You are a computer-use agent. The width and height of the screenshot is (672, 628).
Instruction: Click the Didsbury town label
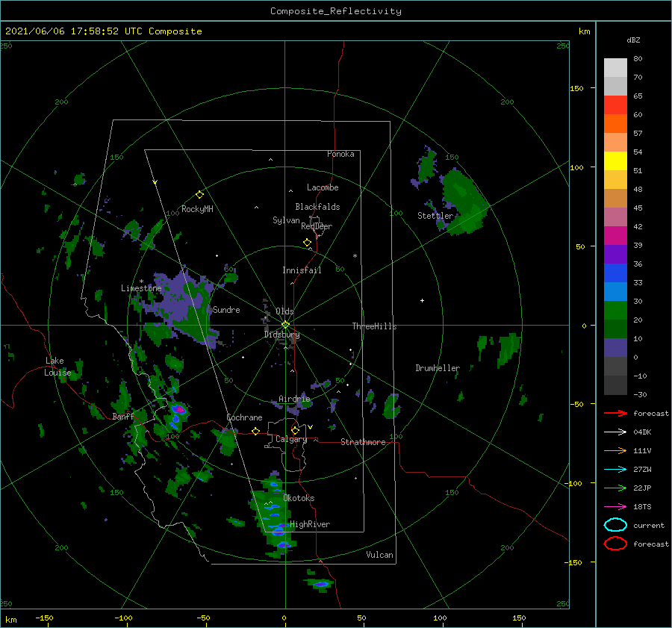281,335
